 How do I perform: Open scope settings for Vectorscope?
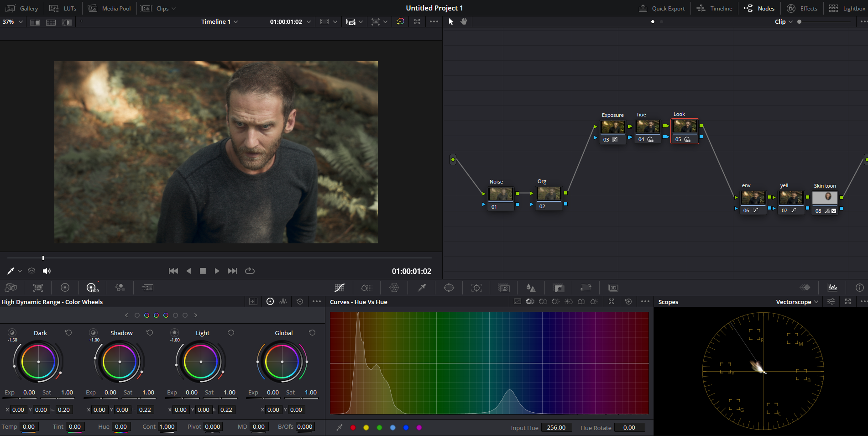(x=831, y=302)
